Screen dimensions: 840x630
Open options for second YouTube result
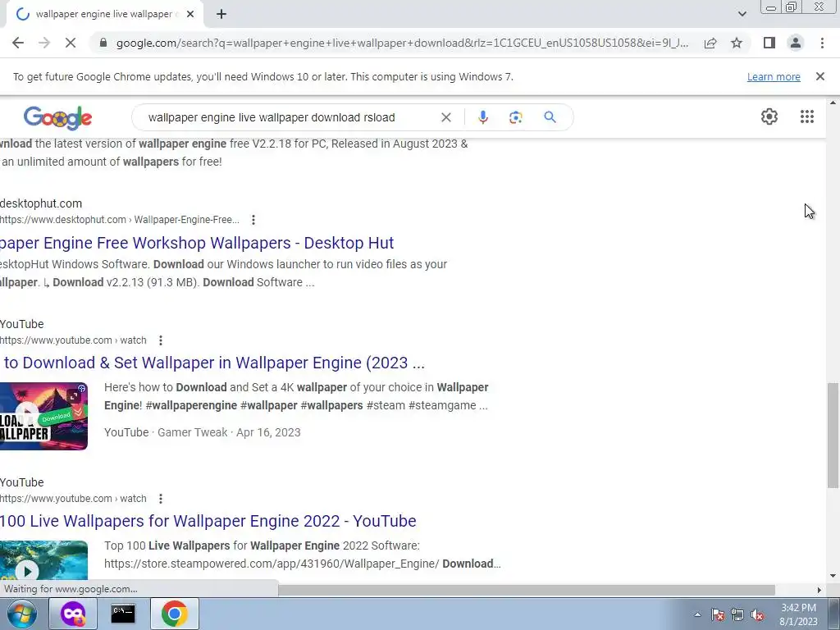click(x=160, y=499)
